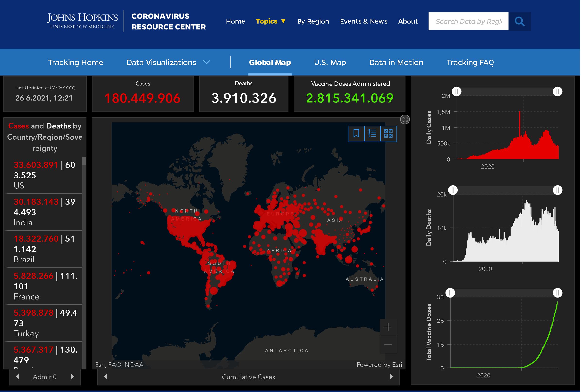The image size is (581, 392).
Task: Grab the right handle of Daily Cases slider
Action: pos(557,92)
